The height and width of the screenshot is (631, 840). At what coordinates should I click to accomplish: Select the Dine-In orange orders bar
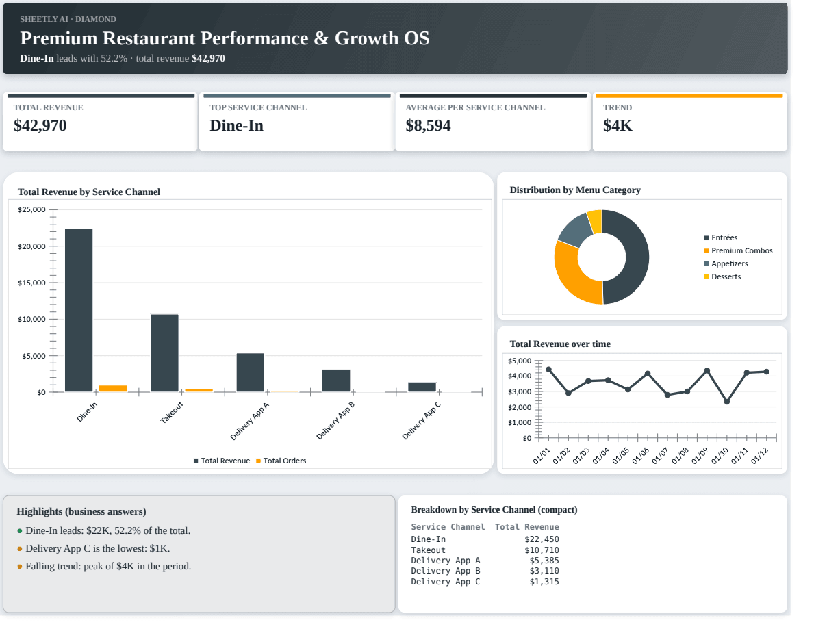tap(113, 389)
